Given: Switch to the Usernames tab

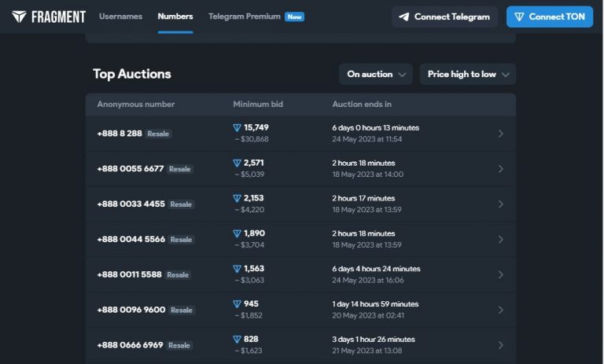Looking at the screenshot, I should (120, 17).
